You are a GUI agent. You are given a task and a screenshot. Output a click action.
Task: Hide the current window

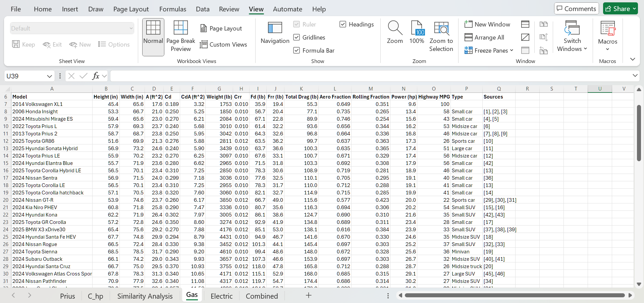point(525,37)
